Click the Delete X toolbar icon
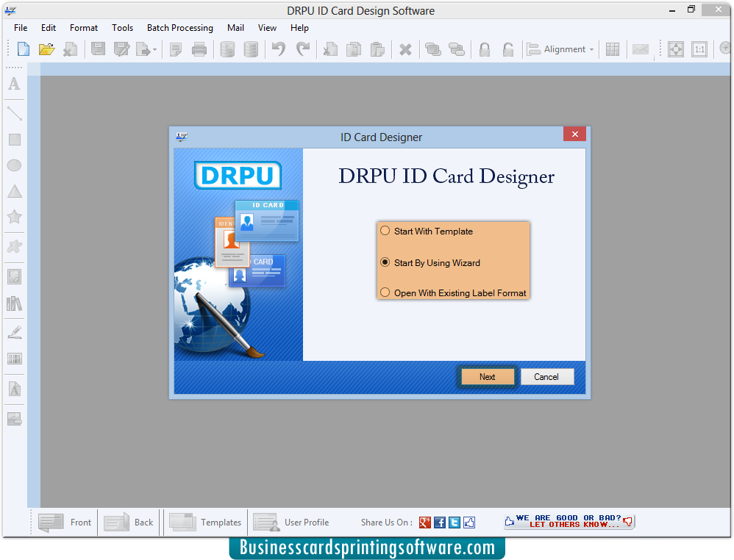This screenshot has width=734, height=560. click(405, 49)
